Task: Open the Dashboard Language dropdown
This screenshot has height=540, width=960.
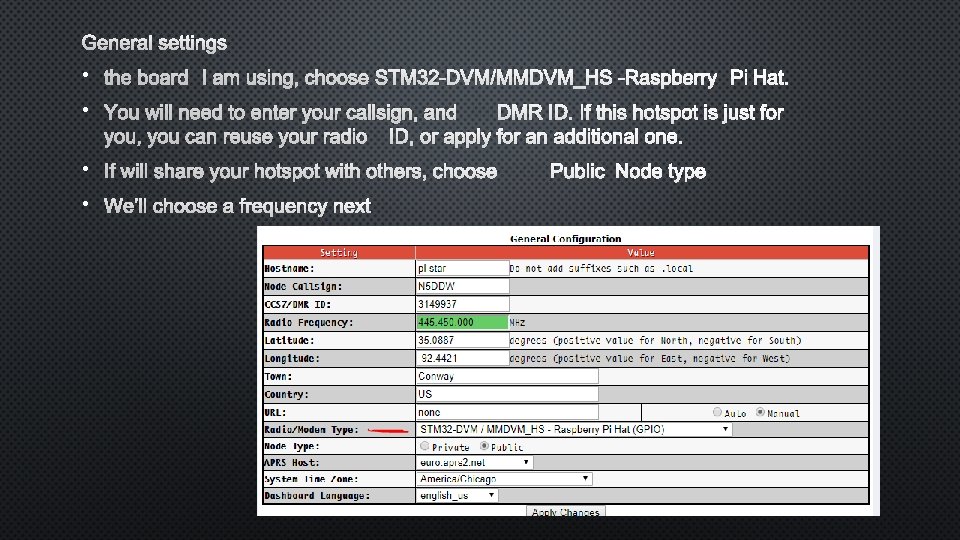Action: [457, 495]
